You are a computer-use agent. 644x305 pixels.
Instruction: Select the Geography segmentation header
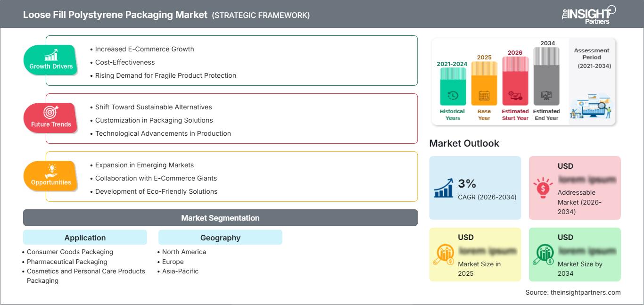click(220, 238)
